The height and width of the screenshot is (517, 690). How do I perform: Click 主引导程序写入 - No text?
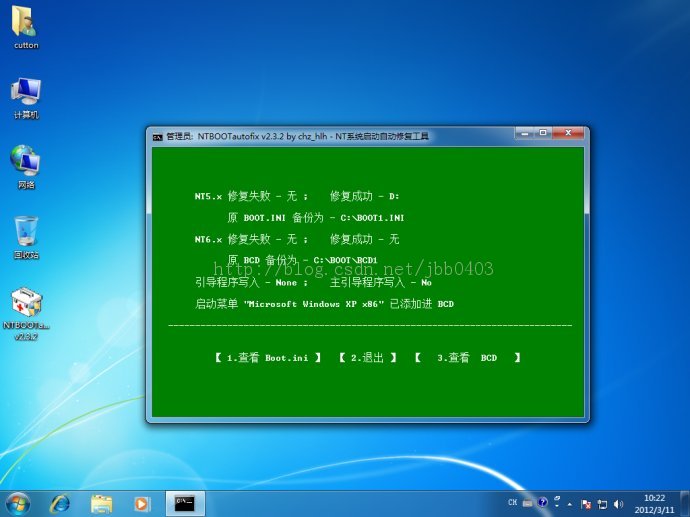click(x=381, y=282)
